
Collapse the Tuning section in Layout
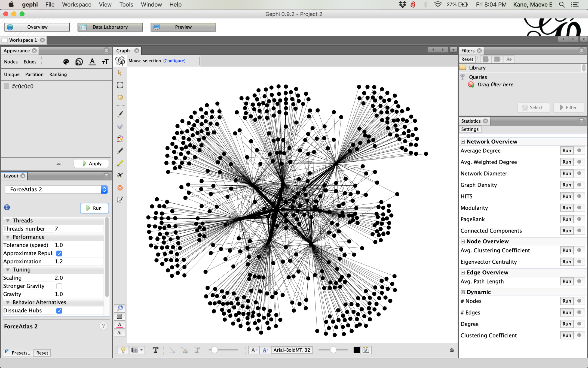[8, 270]
